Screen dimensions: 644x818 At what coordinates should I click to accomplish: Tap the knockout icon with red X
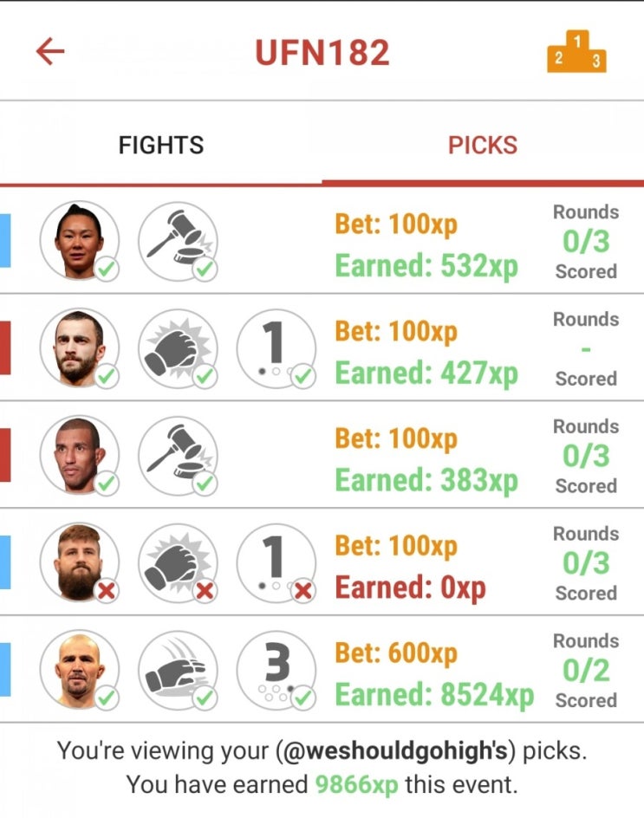click(178, 563)
